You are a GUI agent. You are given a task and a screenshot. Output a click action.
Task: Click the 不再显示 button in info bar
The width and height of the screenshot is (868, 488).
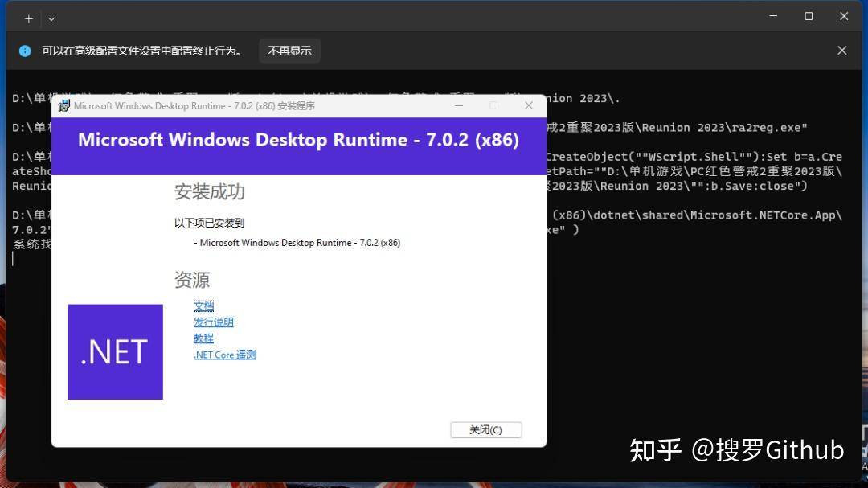(289, 51)
